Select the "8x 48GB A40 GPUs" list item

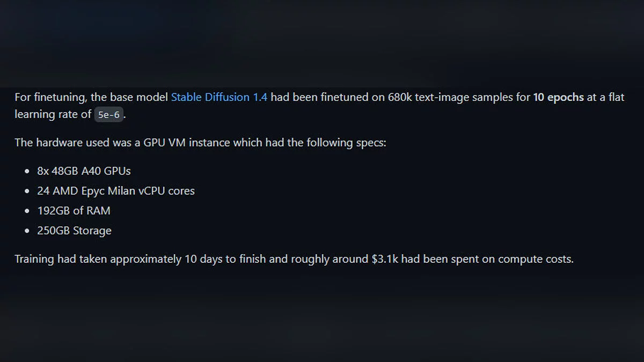(84, 171)
